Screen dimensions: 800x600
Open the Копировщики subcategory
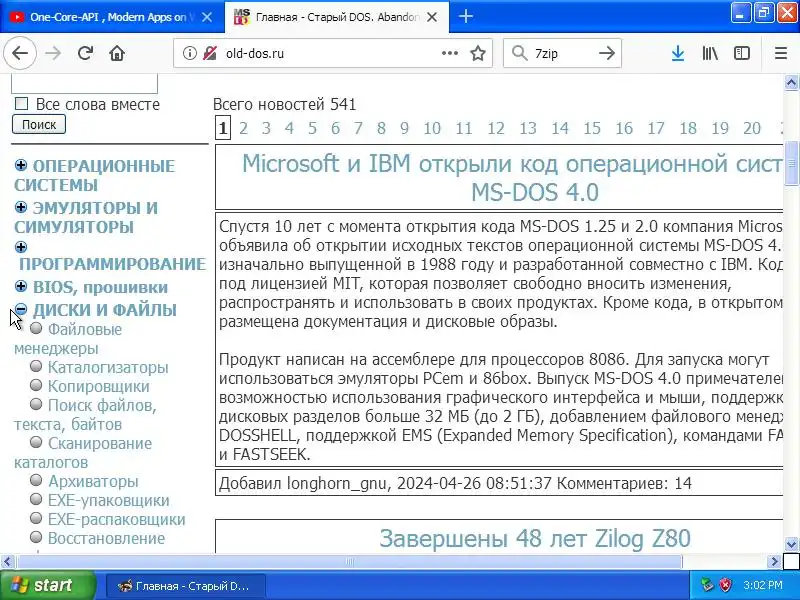98,386
